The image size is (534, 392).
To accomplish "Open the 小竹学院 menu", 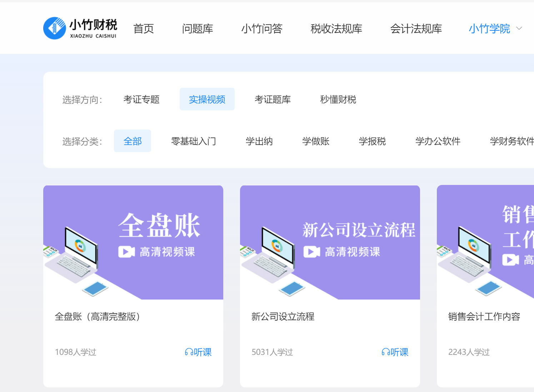I will (489, 29).
